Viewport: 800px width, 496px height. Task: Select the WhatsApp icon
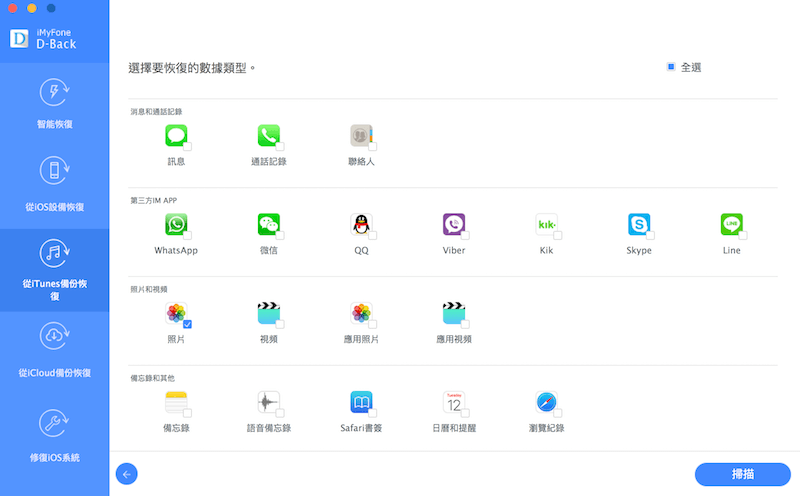(x=176, y=224)
